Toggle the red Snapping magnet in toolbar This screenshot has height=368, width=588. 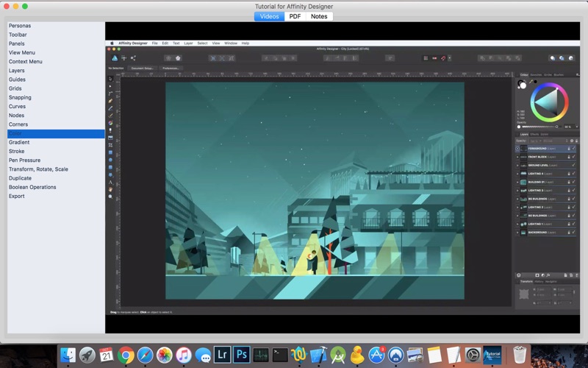pos(443,58)
